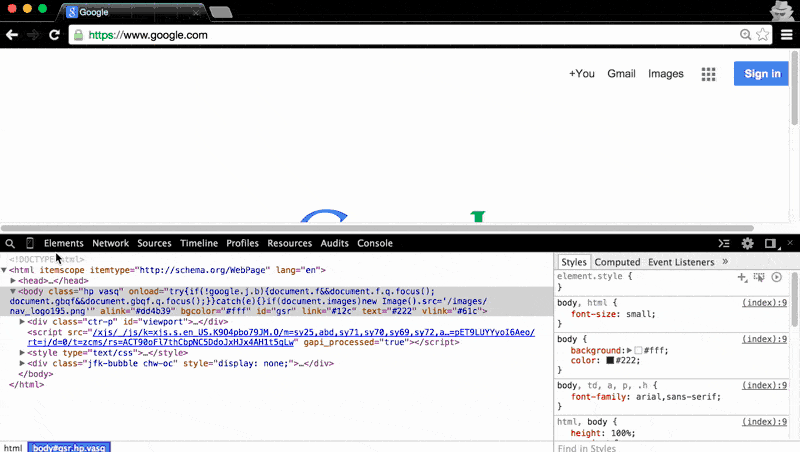800x452 pixels.
Task: Switch to the Audits panel
Action: point(334,243)
